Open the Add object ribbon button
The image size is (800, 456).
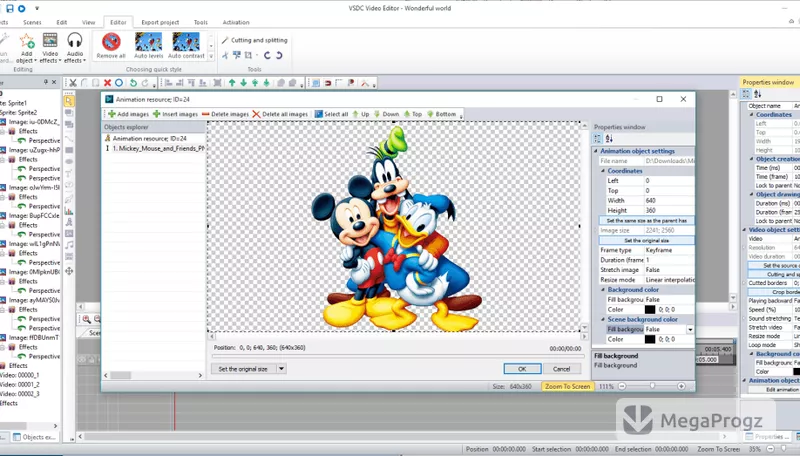click(x=26, y=48)
